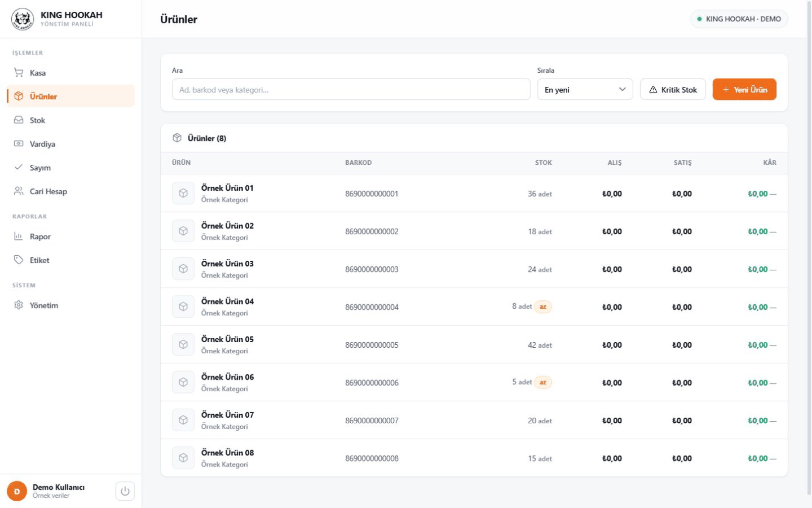812x508 pixels.
Task: Open Kasa from the sidebar
Action: tap(71, 73)
